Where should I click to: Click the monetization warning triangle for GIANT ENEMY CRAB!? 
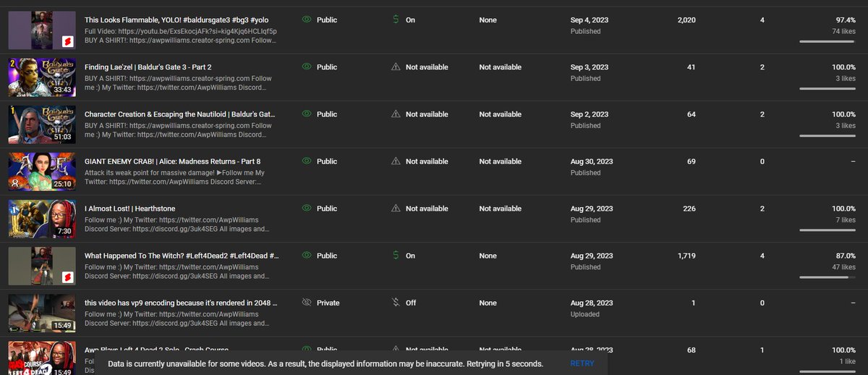(396, 161)
